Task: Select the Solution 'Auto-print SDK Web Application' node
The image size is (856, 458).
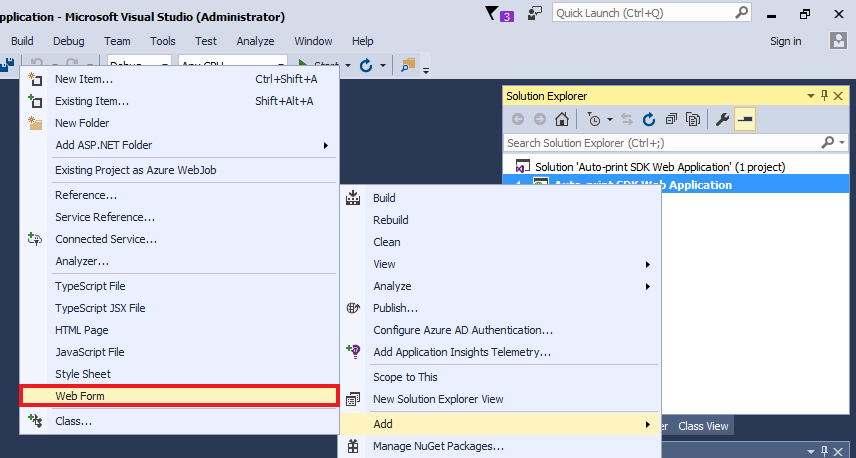Action: click(x=660, y=166)
